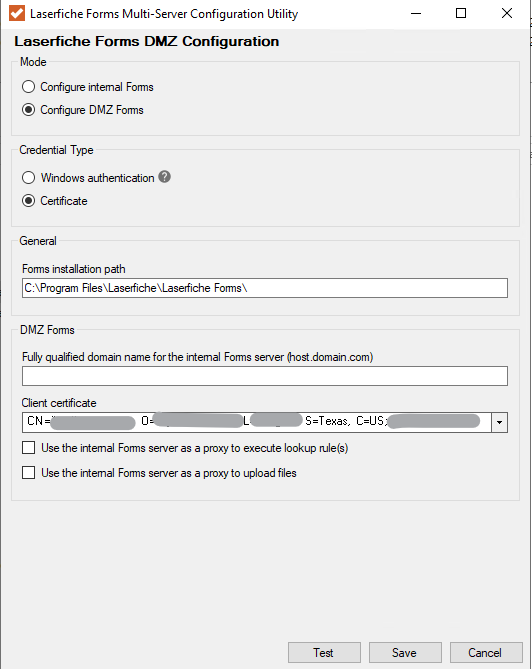Maximize the configuration utility window
Screen dimensions: 532x669
point(461,13)
